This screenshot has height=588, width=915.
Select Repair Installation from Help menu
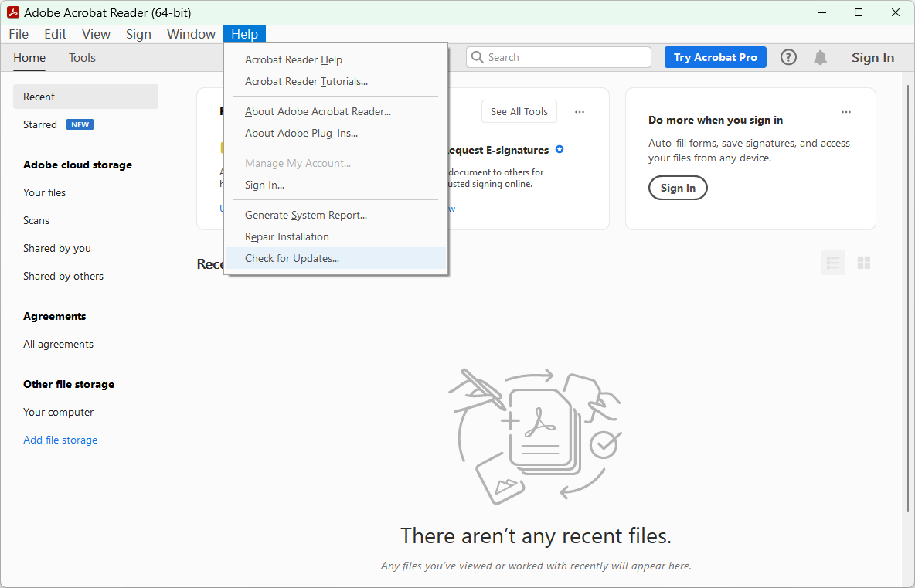click(286, 236)
